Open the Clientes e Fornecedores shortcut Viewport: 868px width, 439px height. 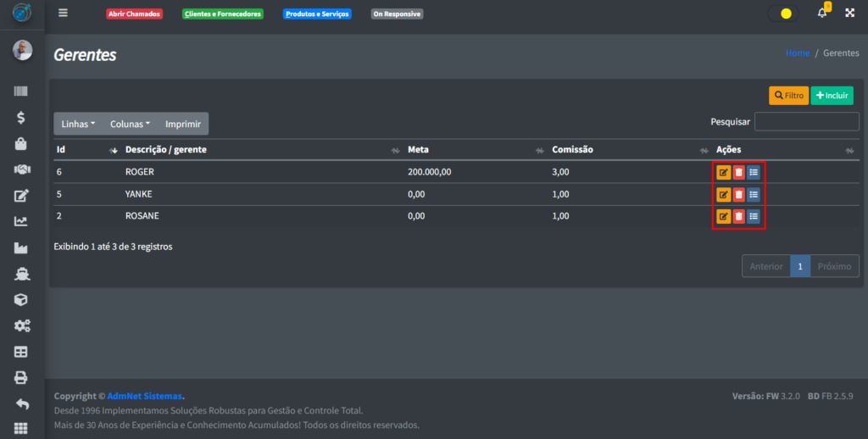[x=223, y=14]
